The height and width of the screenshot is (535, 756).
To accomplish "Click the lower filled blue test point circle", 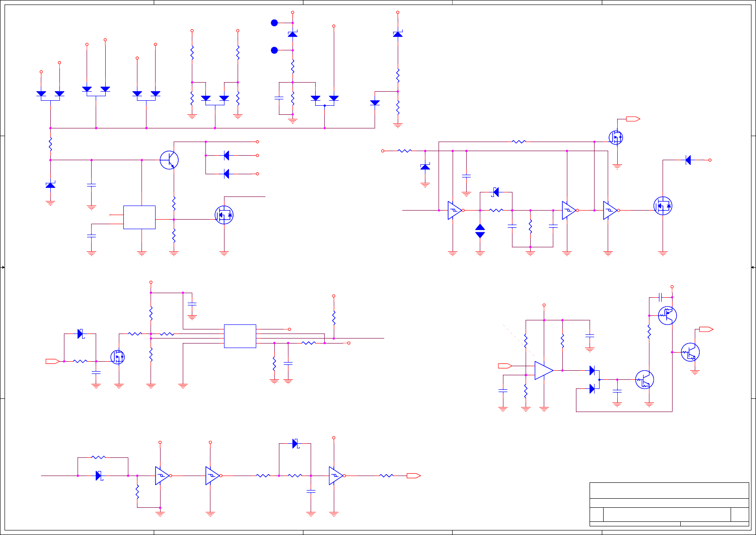I will click(274, 50).
